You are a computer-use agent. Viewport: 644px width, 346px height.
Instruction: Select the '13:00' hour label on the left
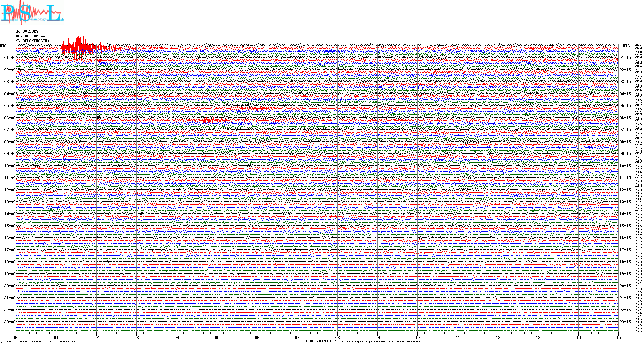click(x=10, y=202)
